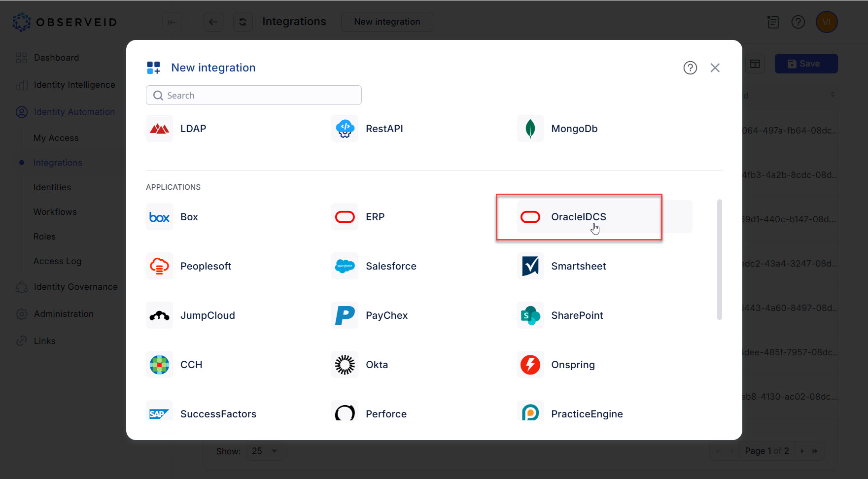
Task: Sort the Id column using its arrows
Action: pyautogui.click(x=833, y=95)
